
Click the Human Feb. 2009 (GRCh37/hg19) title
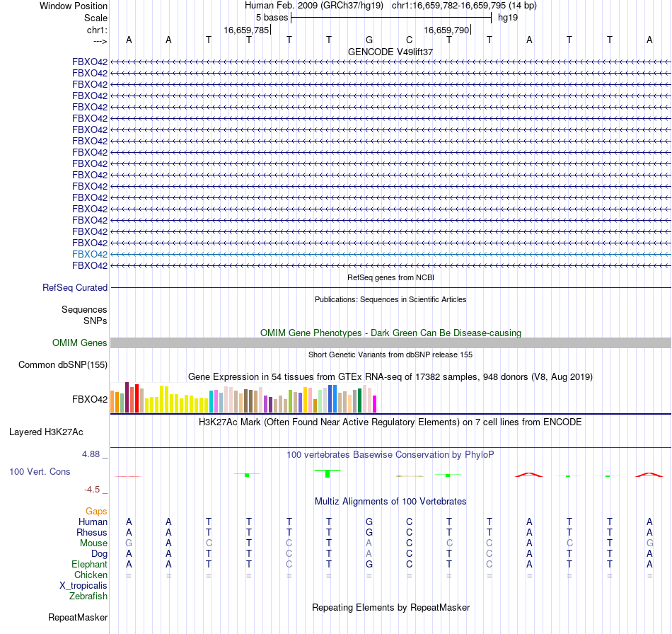pyautogui.click(x=313, y=6)
